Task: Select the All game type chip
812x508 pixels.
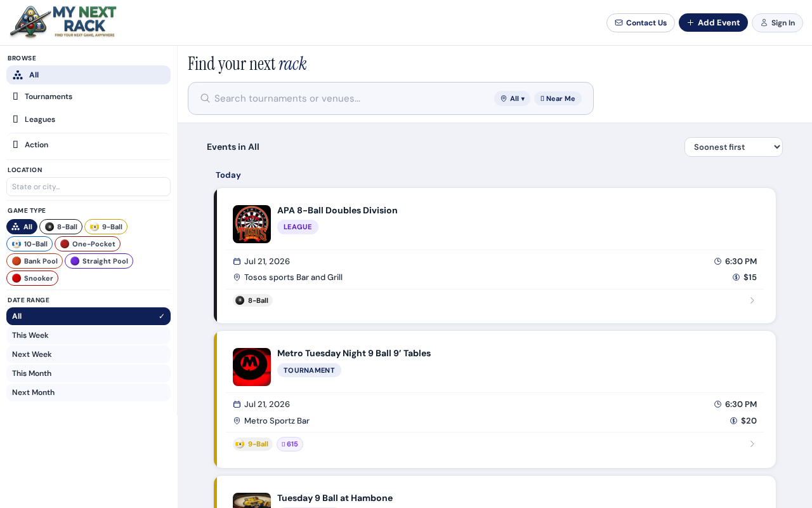Action: (22, 227)
